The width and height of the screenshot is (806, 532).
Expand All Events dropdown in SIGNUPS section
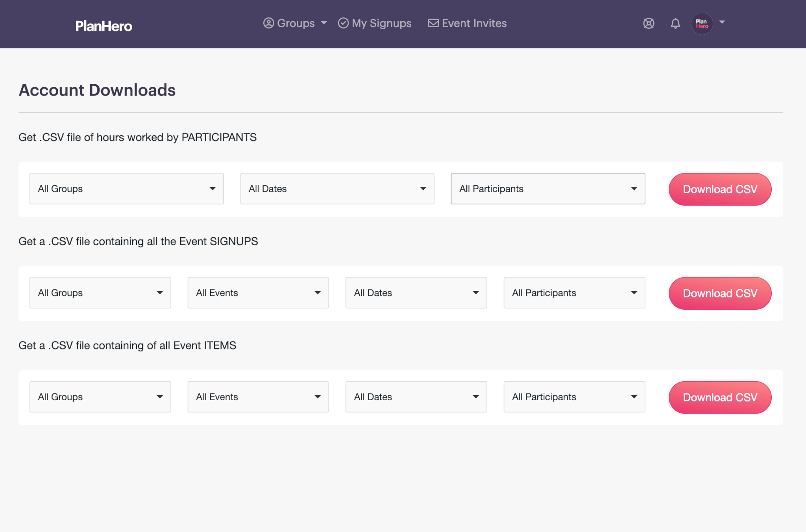click(258, 293)
